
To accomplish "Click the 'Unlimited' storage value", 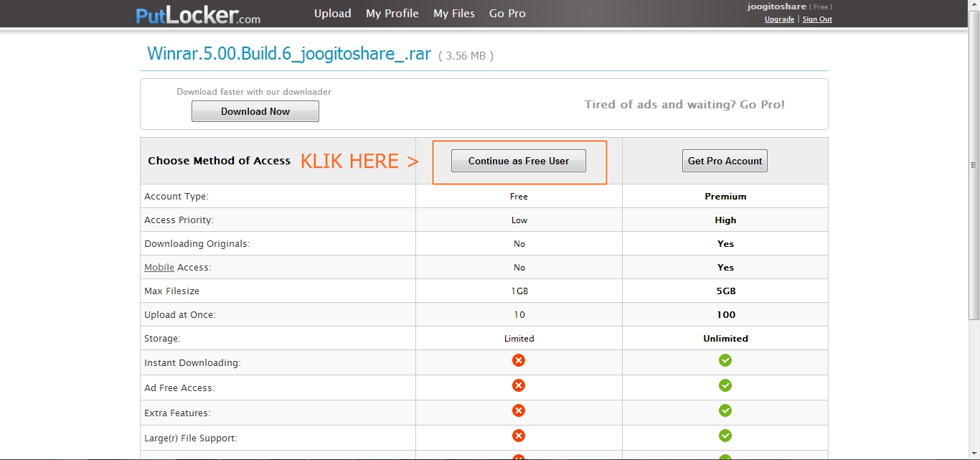I will click(725, 339).
